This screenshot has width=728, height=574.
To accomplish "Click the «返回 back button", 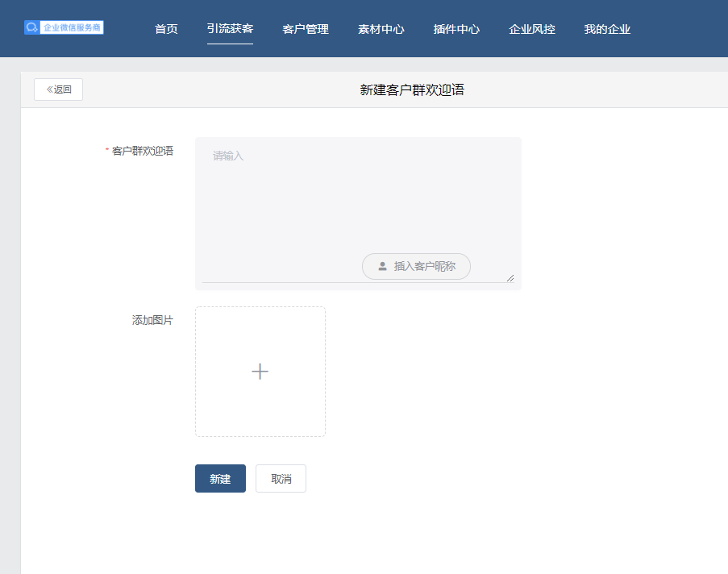I will coord(59,89).
